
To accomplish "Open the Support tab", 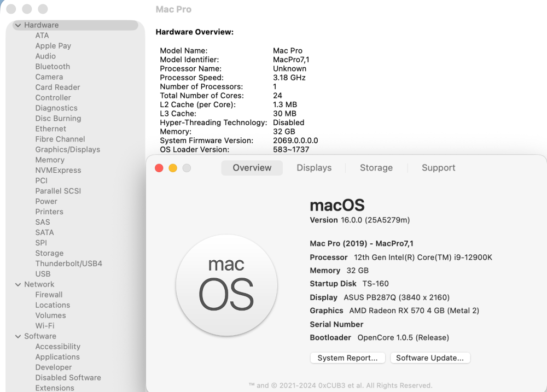I will click(x=439, y=168).
